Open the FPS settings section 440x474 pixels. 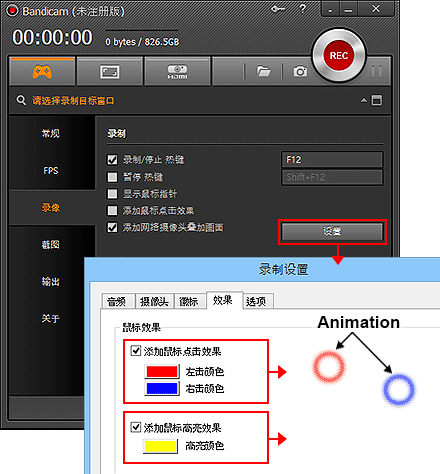tap(51, 171)
